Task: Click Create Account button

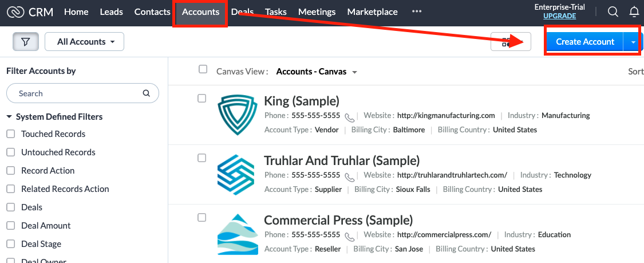Action: (585, 42)
